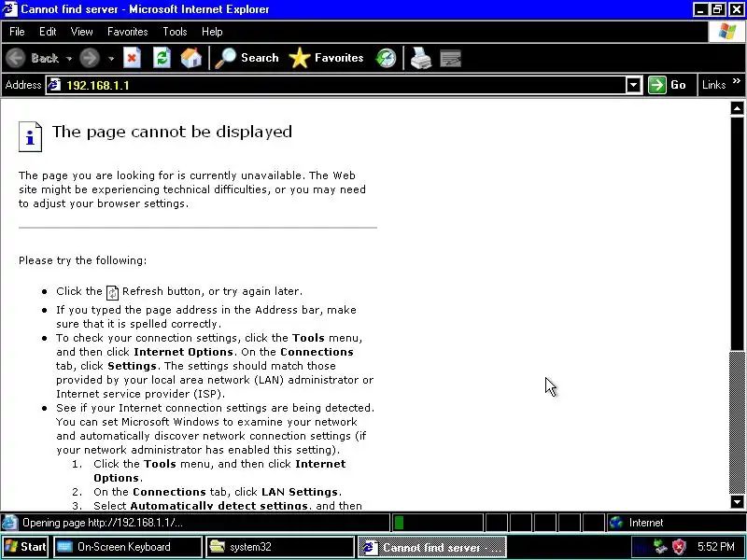Image resolution: width=747 pixels, height=560 pixels.
Task: Open the Start menu
Action: click(x=25, y=547)
